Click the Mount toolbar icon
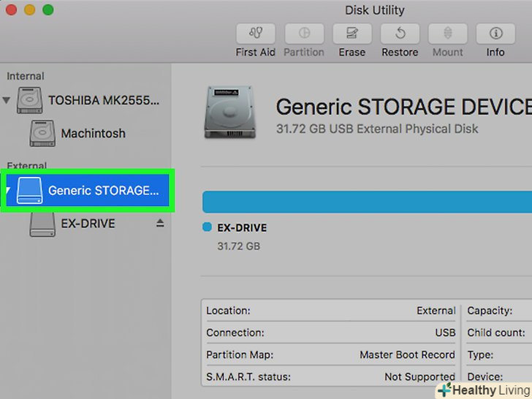This screenshot has height=399, width=532. pyautogui.click(x=447, y=34)
